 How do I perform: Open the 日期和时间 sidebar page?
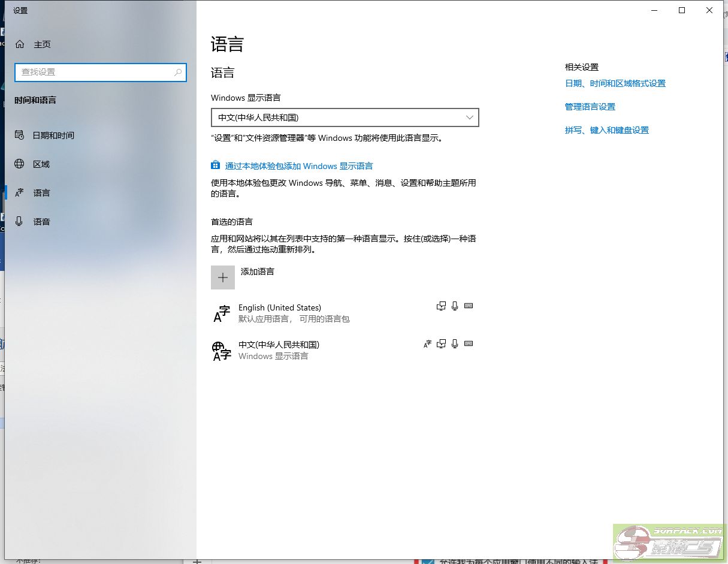tap(53, 135)
